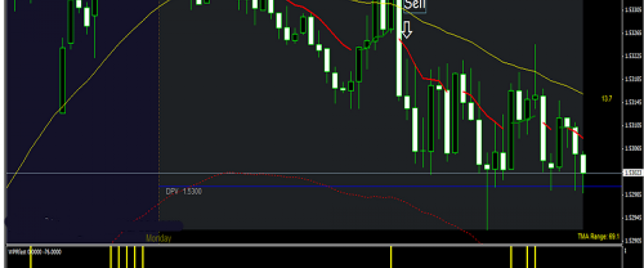Click the white down arrow under Sell

pos(406,30)
